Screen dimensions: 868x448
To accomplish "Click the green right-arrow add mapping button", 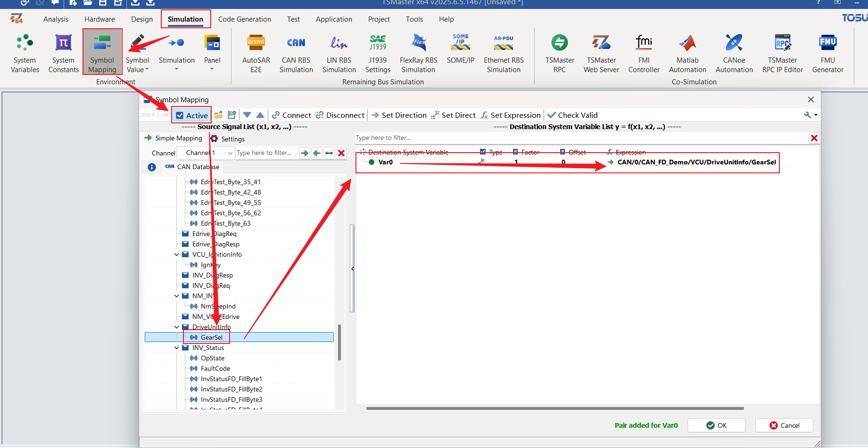I will pyautogui.click(x=305, y=153).
